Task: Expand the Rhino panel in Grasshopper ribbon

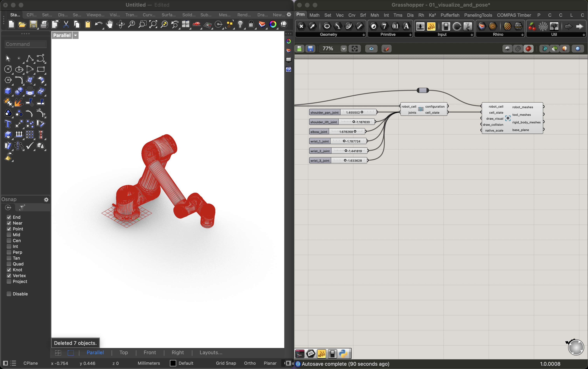Action: (522, 35)
